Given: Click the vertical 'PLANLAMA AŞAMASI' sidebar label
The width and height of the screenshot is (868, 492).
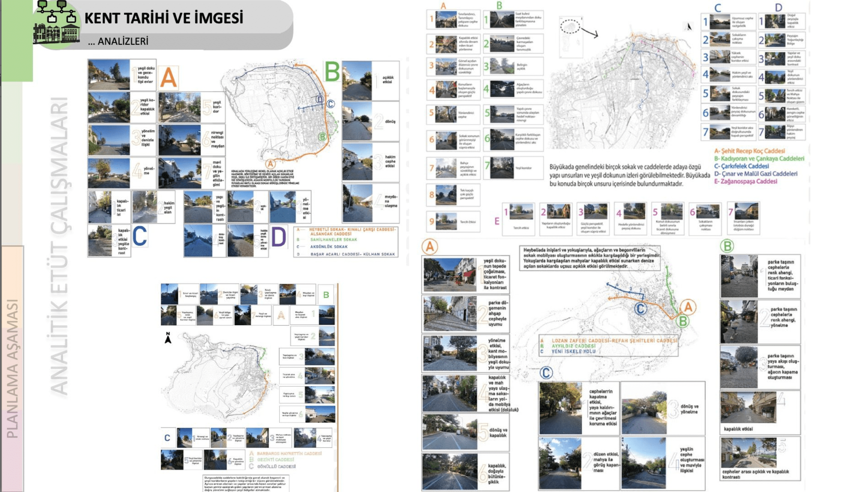Looking at the screenshot, I should coord(12,368).
